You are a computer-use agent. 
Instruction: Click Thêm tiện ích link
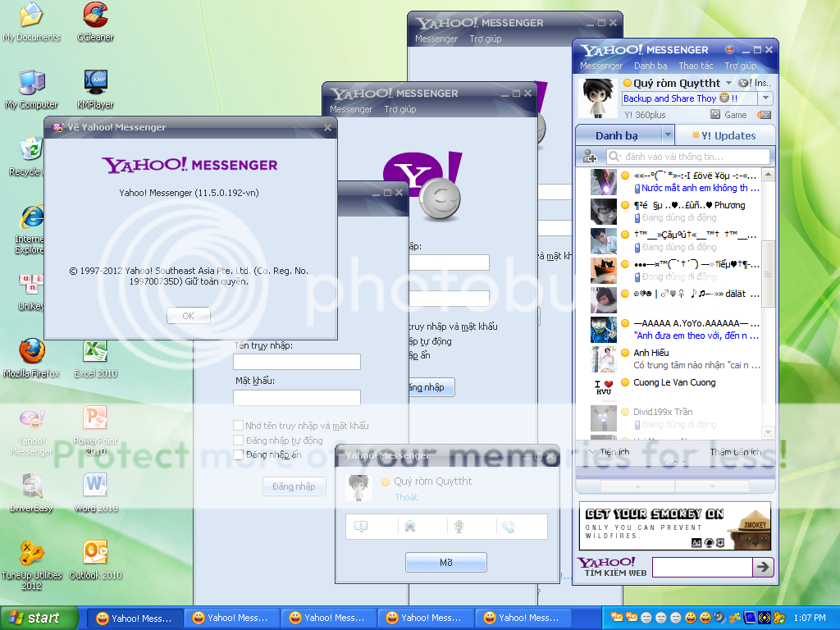pos(736,452)
